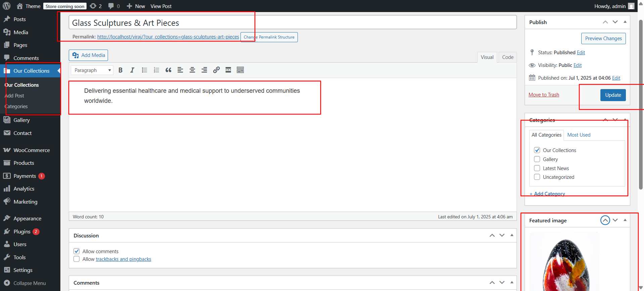This screenshot has width=644, height=291.
Task: Click Change Permalink Structure button
Action: pyautogui.click(x=269, y=37)
